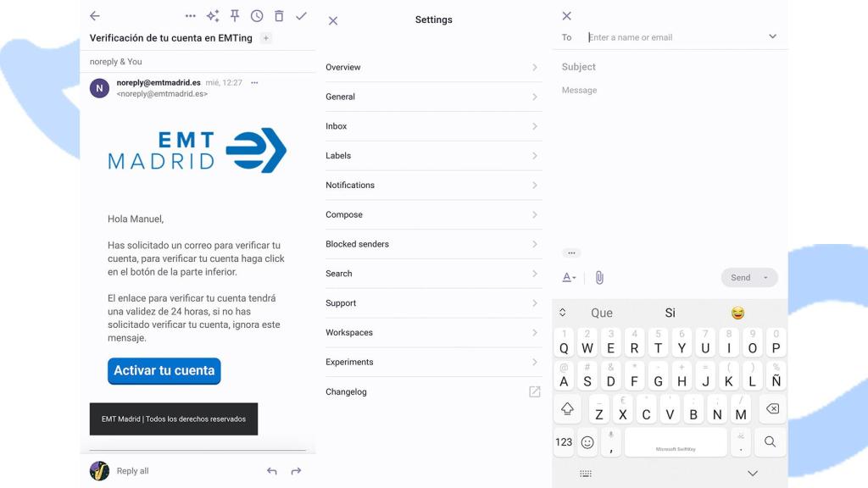Focus the Subject input field
868x488 pixels.
(670, 67)
